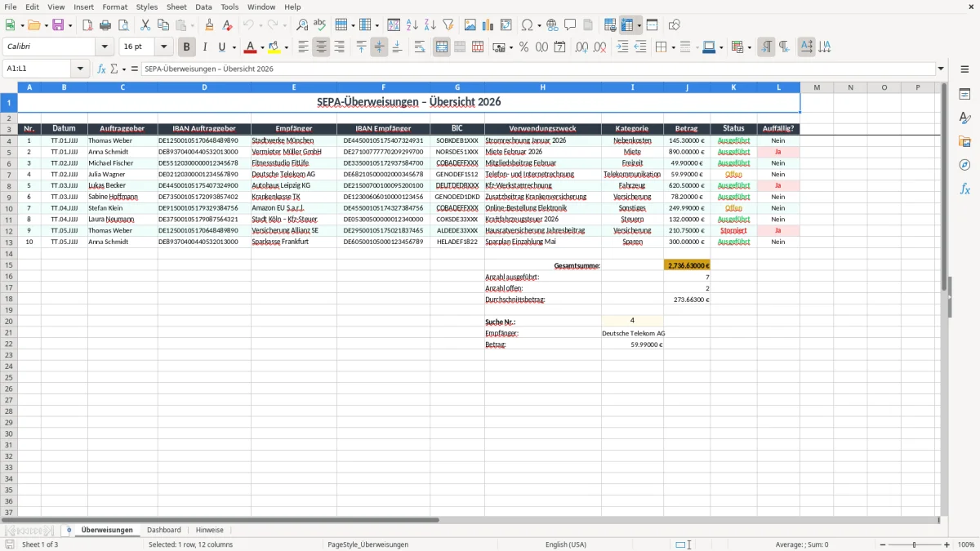
Task: Open the font color dropdown arrow
Action: tap(262, 47)
